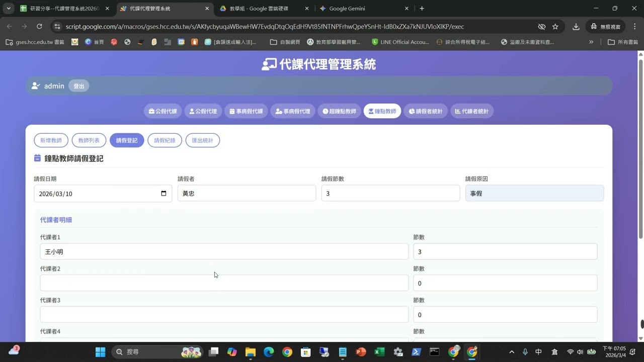
Task: Open the 公假代課 tab
Action: click(163, 111)
